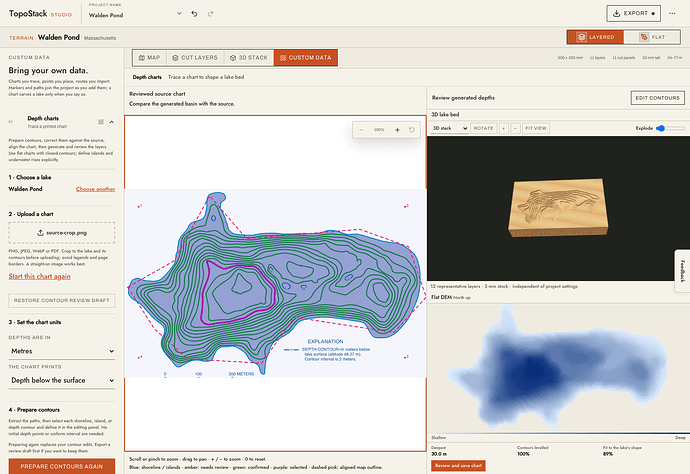Viewport: 690px width, 474px height.
Task: Open the Depths are in Metres dropdown
Action: point(62,351)
